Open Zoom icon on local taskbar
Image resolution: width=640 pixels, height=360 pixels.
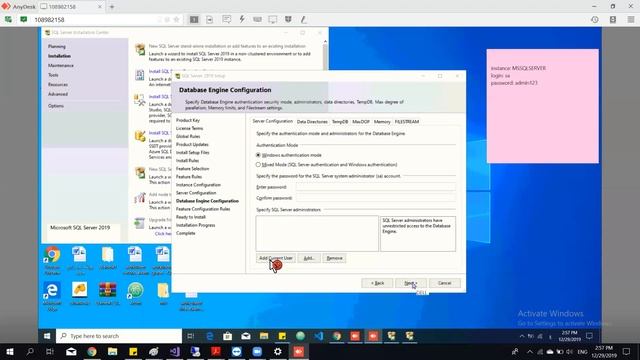click(257, 351)
